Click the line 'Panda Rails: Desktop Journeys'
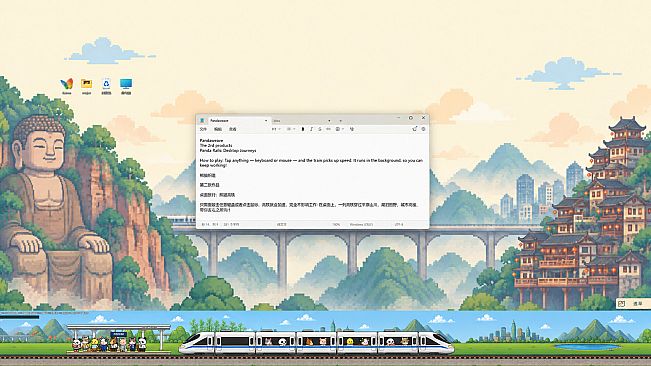 tap(228, 151)
